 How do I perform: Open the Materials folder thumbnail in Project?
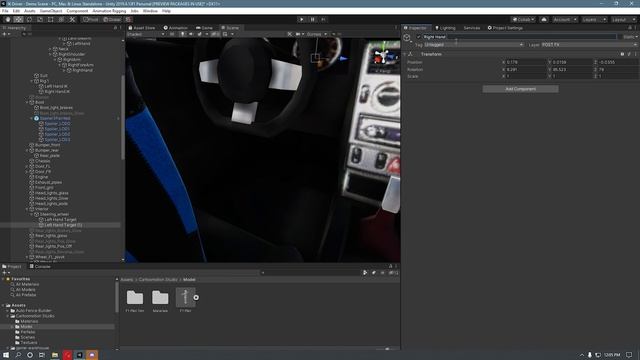(x=160, y=300)
